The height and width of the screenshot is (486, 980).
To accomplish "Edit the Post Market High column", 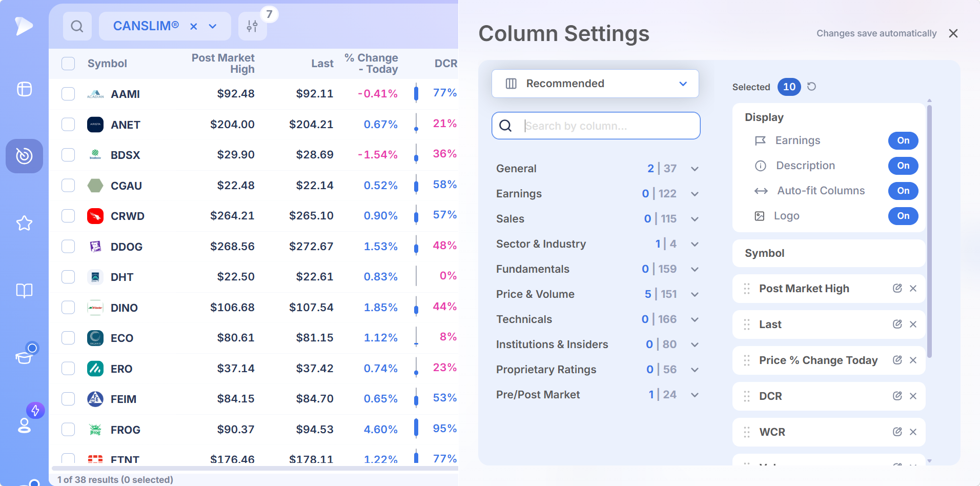I will pos(897,289).
